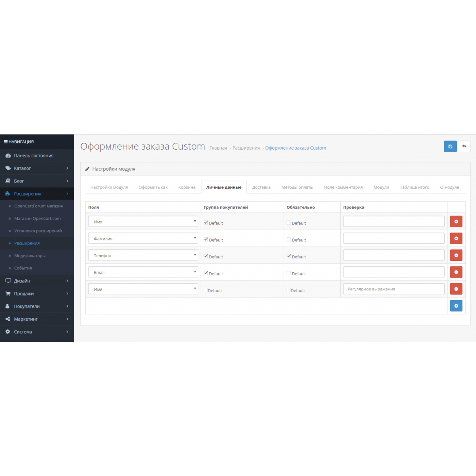Click the blue save floppy-disk icon
476x476 pixels.
[x=450, y=147]
